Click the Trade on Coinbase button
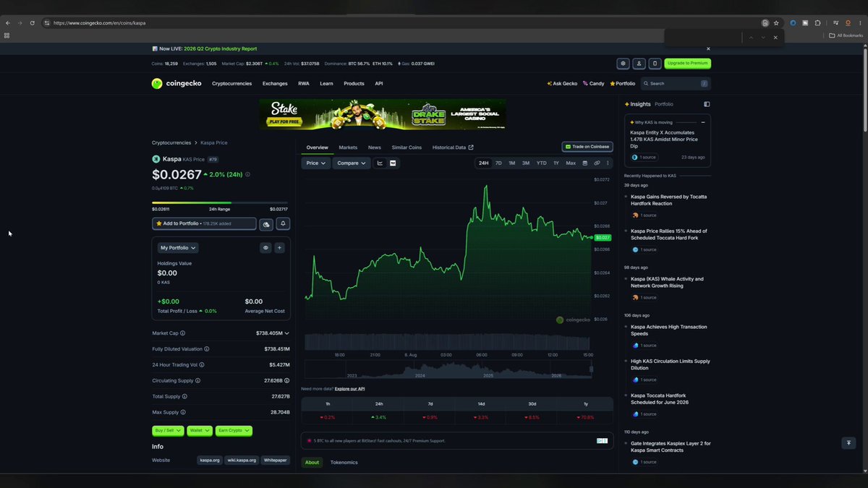Screen dimensions: 868x488 [588, 147]
